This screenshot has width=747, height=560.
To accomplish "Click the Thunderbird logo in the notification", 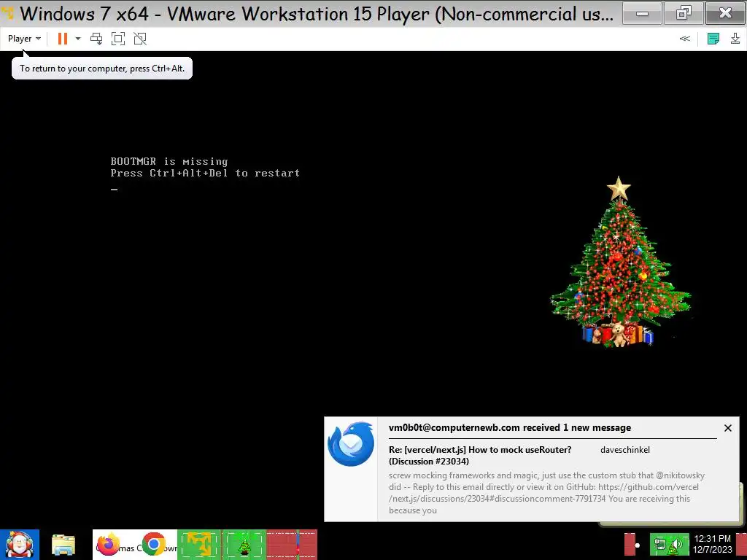I will (351, 444).
